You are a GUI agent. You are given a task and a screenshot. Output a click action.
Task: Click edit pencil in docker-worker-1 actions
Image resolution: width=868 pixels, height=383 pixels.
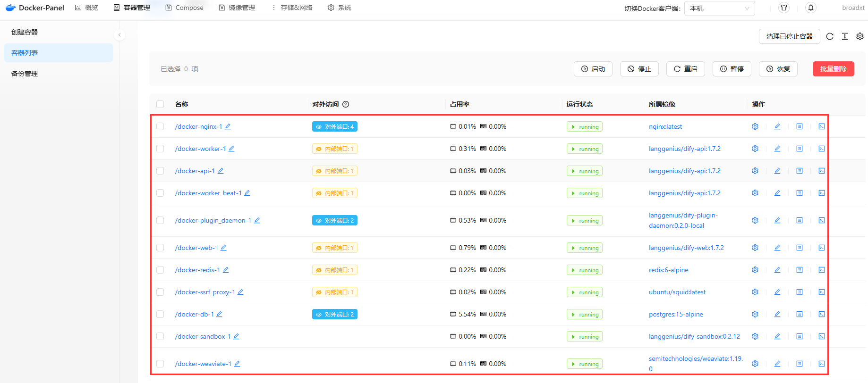coord(777,149)
